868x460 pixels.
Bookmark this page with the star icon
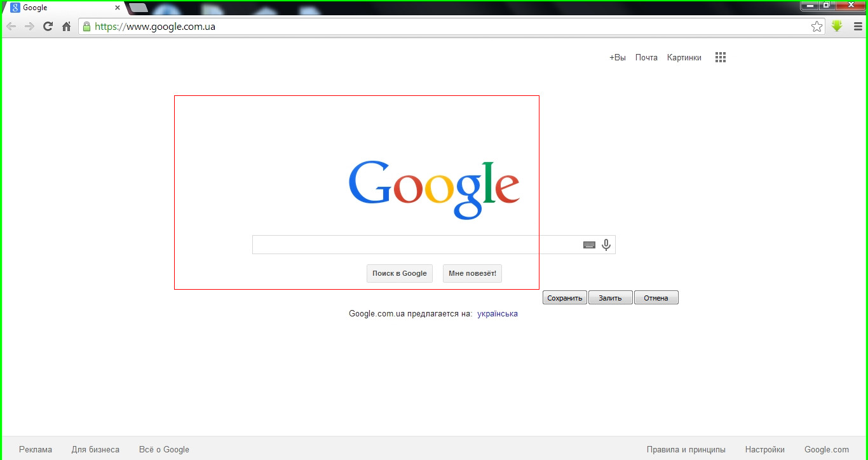[817, 27]
